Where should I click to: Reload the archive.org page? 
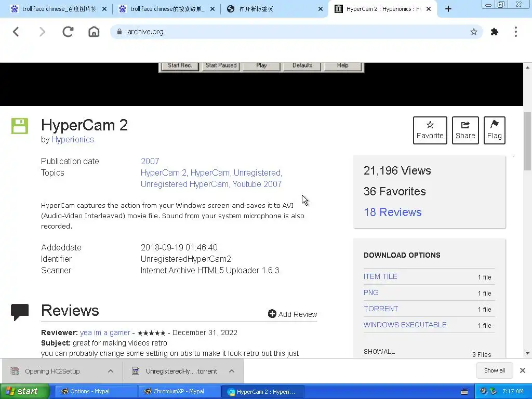click(x=68, y=32)
